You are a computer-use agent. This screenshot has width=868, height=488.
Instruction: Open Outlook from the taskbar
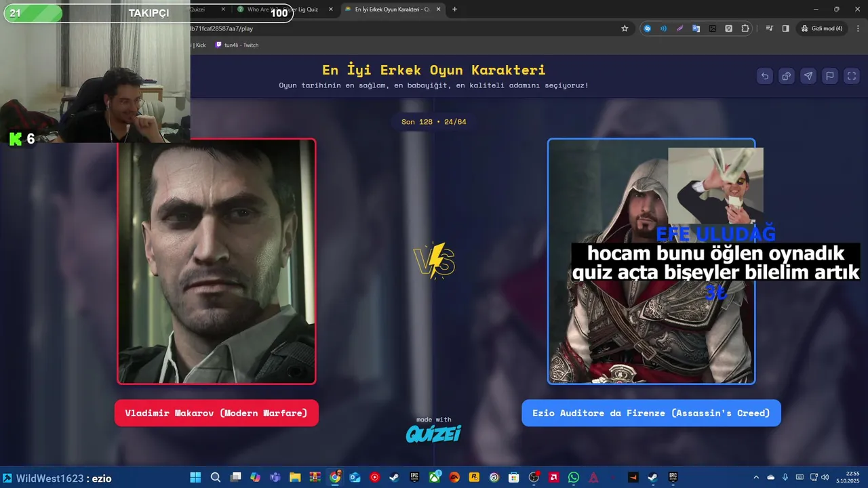355,477
